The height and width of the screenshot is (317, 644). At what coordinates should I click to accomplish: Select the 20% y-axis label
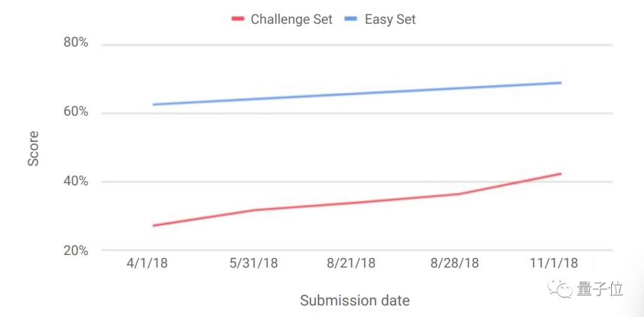tap(76, 250)
